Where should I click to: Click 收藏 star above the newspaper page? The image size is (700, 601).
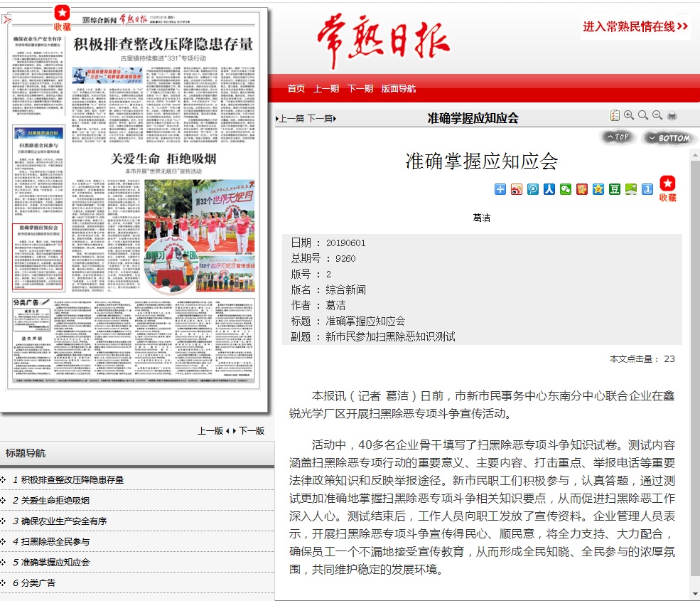point(62,18)
